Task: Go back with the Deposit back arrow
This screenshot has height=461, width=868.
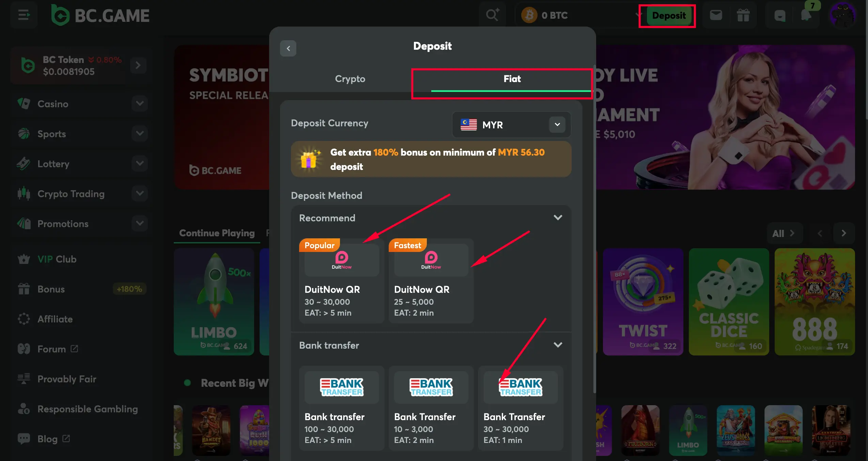Action: pos(288,48)
